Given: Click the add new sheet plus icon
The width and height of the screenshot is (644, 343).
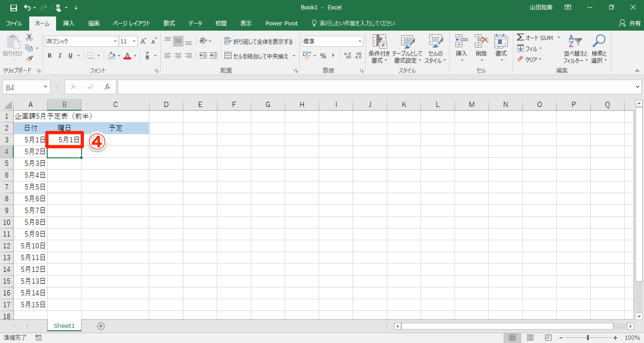Looking at the screenshot, I should pyautogui.click(x=100, y=326).
